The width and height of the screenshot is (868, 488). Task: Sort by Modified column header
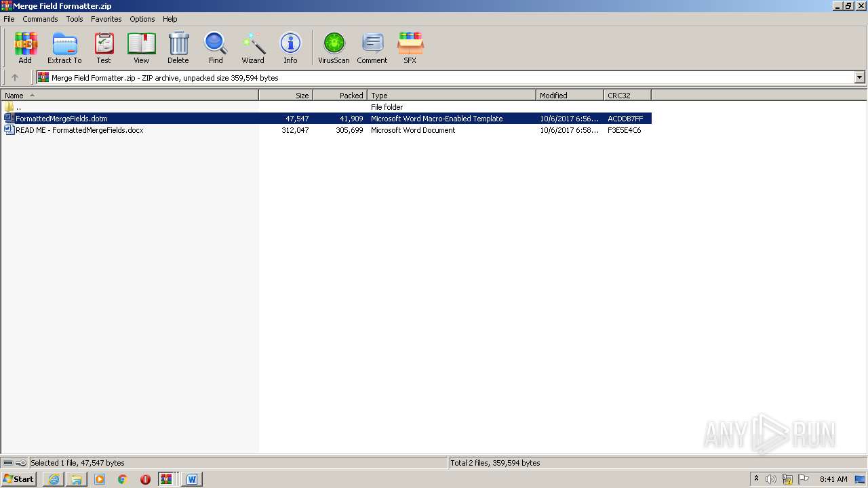570,95
